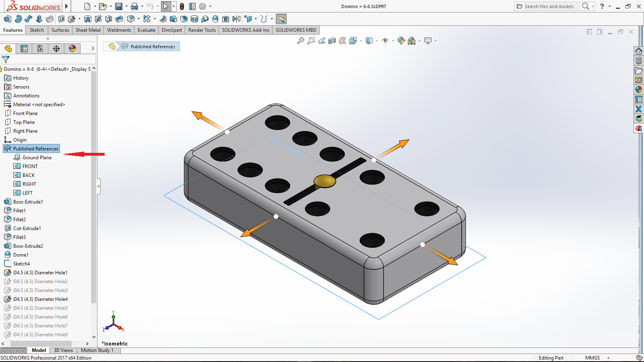644x362 pixels.
Task: Open the PropertyManager tab icon
Action: tap(24, 49)
